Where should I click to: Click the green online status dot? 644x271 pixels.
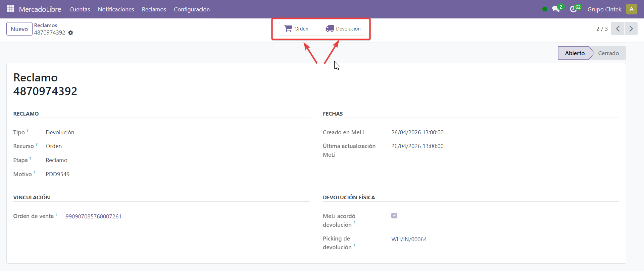tap(545, 9)
